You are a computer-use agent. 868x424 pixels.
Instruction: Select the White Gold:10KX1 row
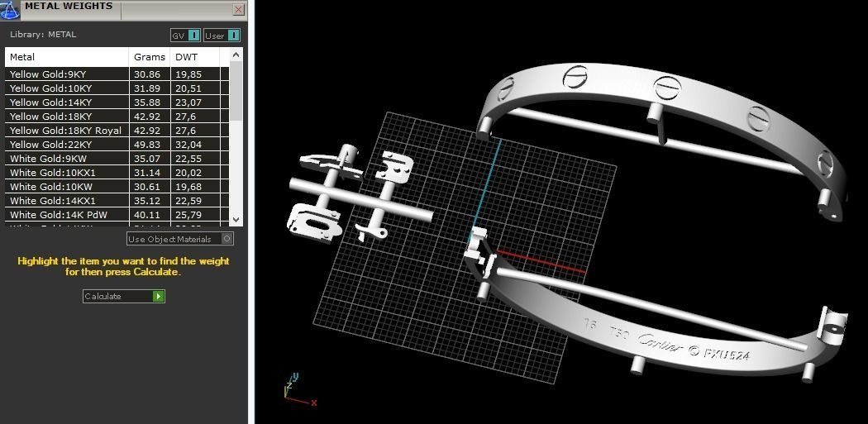117,173
